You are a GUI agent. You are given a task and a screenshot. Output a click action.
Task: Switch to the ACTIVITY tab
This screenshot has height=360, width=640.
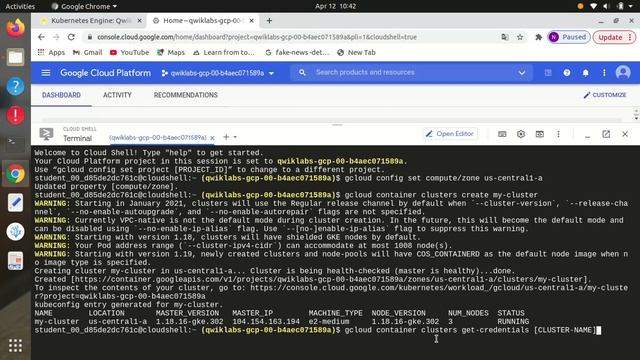point(117,95)
